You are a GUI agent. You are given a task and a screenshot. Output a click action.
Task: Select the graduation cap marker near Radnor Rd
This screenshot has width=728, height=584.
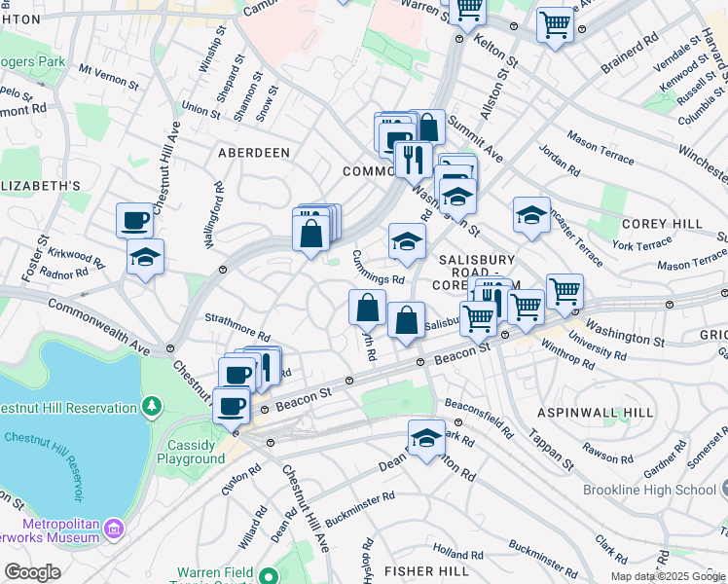[x=146, y=257]
